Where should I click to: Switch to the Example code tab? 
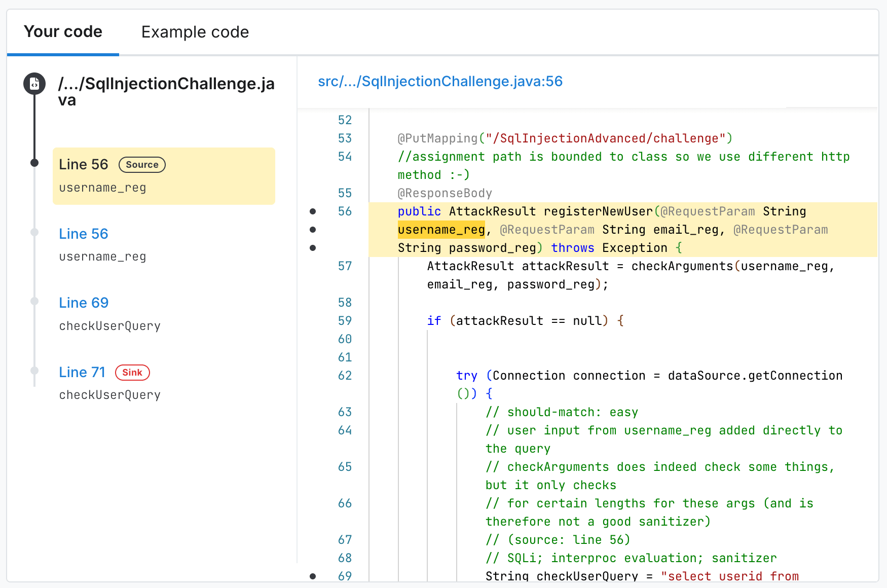click(195, 31)
